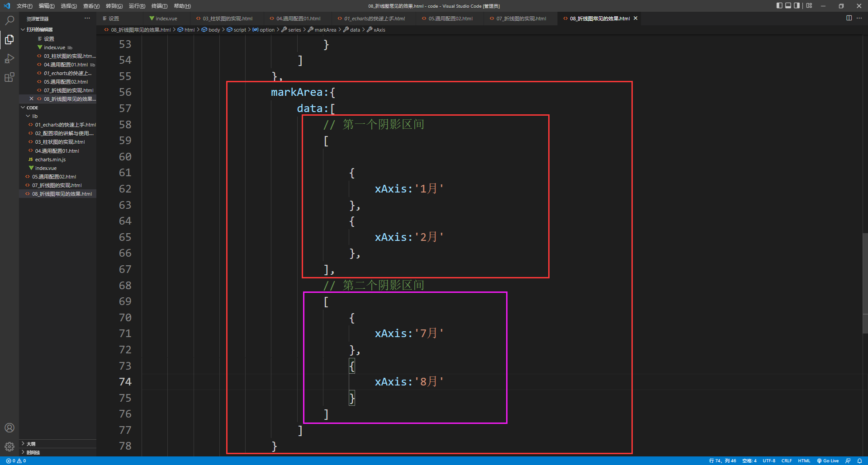
Task: Switch to the index.vue tab
Action: 166,19
